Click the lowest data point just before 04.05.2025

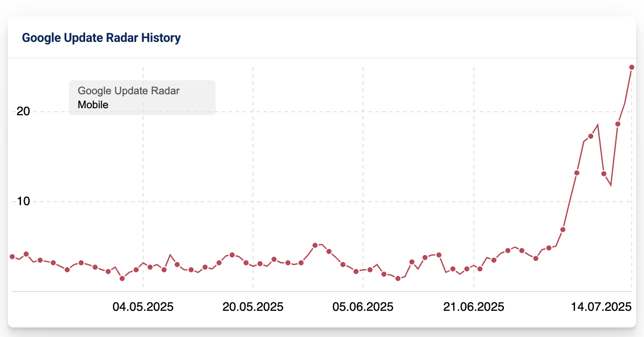(x=122, y=279)
